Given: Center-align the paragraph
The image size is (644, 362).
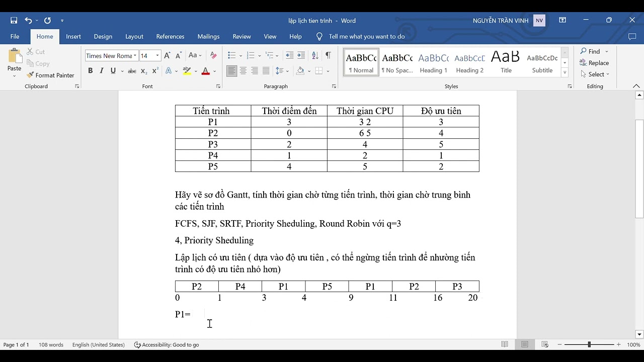Looking at the screenshot, I should tap(243, 71).
